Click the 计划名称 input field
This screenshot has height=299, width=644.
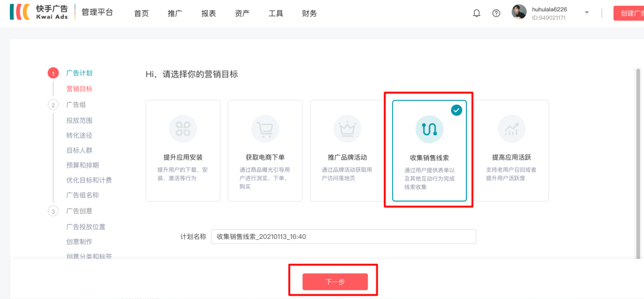343,236
